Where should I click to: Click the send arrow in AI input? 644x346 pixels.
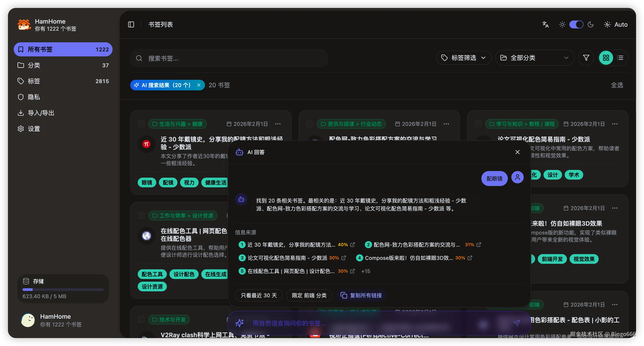[516, 323]
